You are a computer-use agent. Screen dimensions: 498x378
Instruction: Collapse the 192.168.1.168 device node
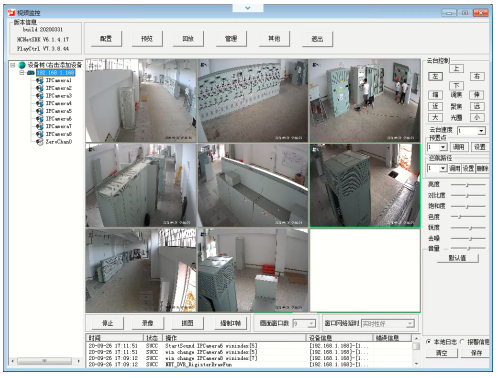[22, 73]
